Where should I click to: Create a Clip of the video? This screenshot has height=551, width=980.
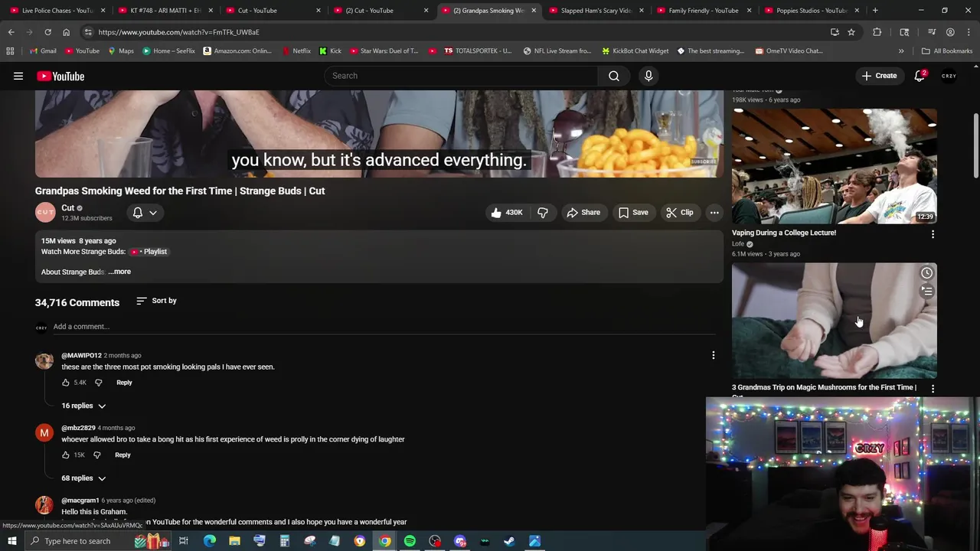(x=680, y=213)
